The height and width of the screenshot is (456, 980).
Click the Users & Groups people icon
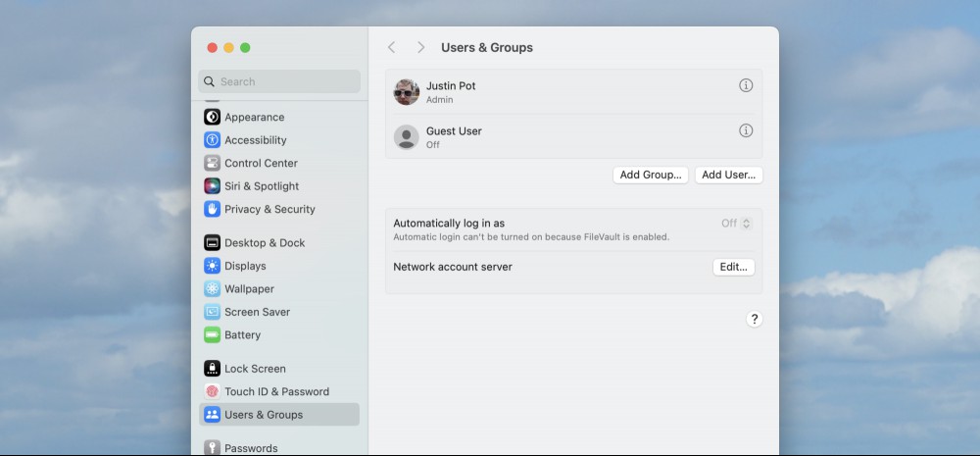tap(212, 415)
